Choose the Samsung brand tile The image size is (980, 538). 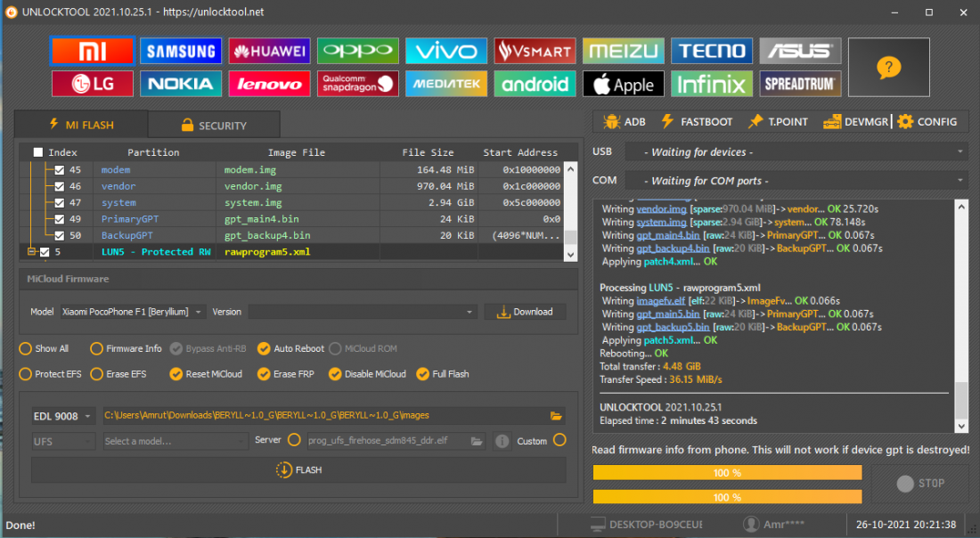(181, 52)
